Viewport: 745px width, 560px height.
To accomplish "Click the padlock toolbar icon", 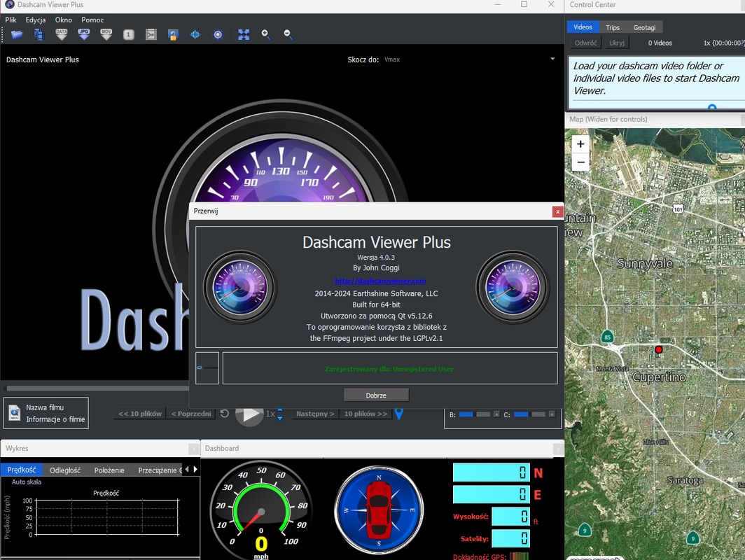I will pos(173,35).
